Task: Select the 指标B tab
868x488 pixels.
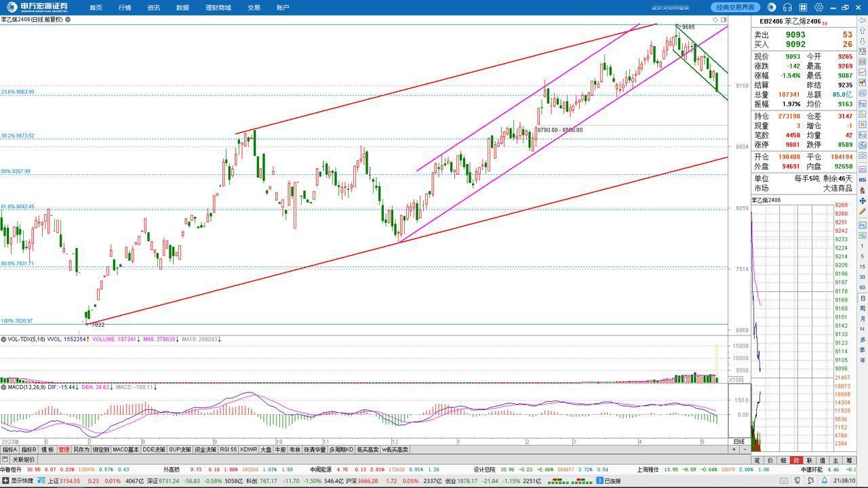Action: click(28, 449)
